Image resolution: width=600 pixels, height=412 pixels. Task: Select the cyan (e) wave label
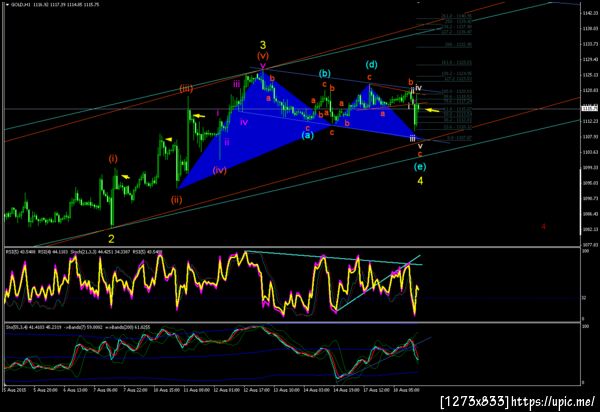tap(420, 167)
